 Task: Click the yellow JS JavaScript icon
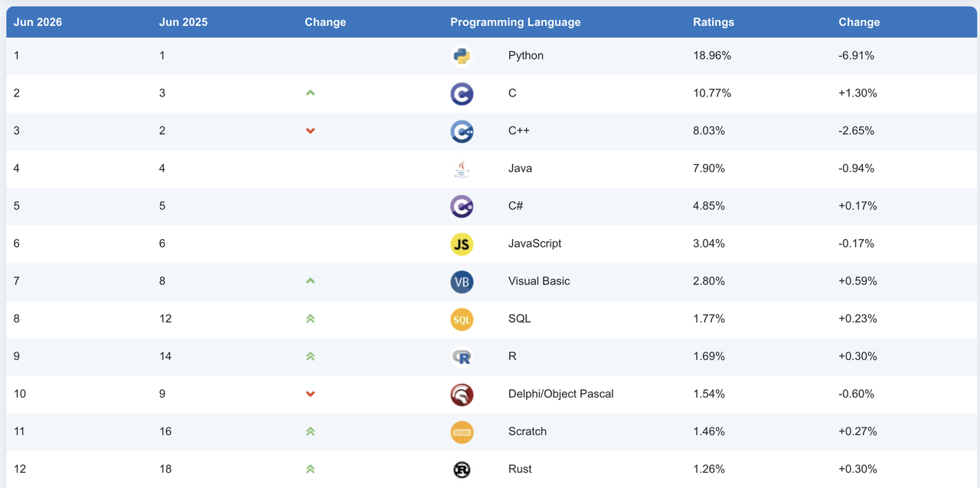pyautogui.click(x=462, y=244)
